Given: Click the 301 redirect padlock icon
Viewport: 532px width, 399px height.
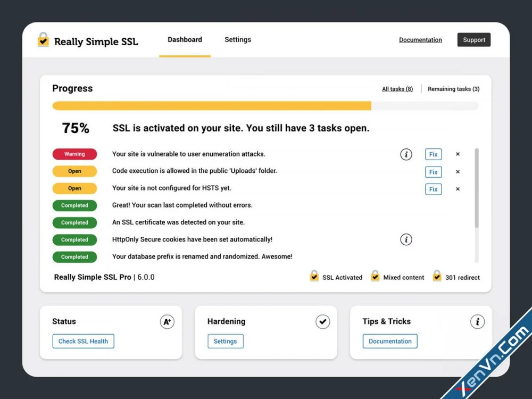Looking at the screenshot, I should click(437, 276).
